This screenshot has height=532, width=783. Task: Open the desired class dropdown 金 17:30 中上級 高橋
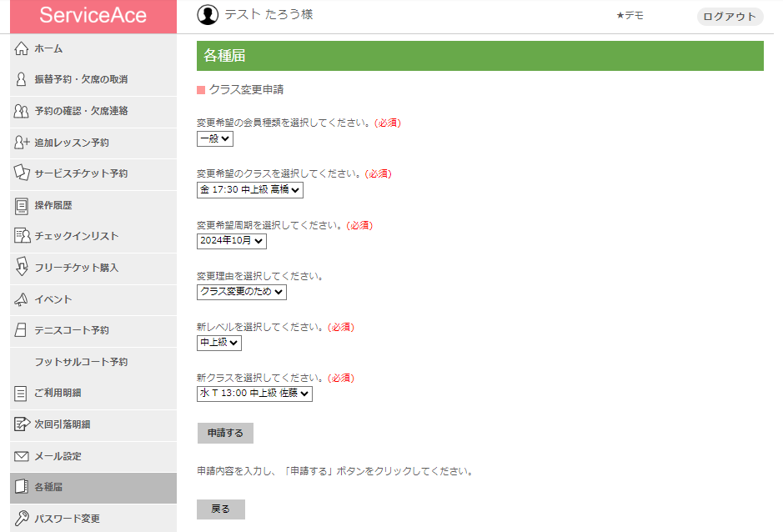[249, 190]
